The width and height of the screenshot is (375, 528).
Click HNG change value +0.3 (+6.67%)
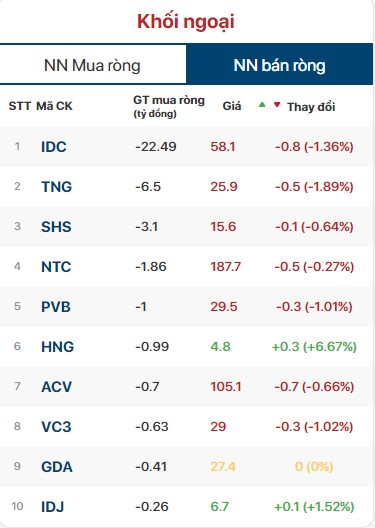tap(314, 346)
